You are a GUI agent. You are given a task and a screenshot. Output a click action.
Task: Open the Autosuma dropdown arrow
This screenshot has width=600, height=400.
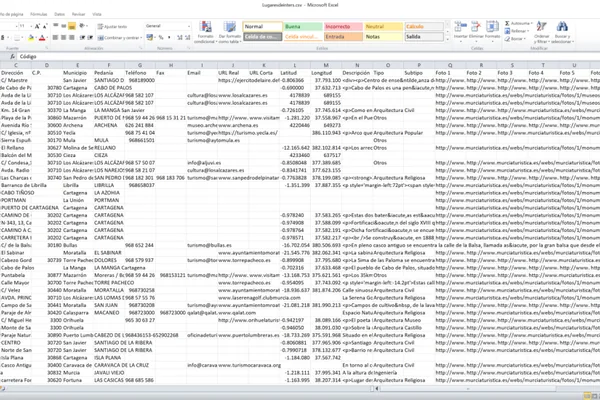click(532, 23)
